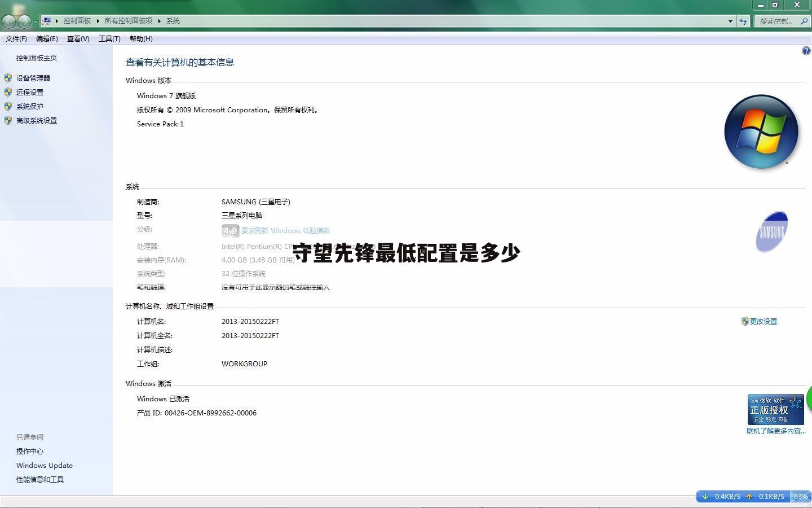Viewport: 812px width, 508px height.
Task: Click the Windows 7 logo orb
Action: pos(761,132)
